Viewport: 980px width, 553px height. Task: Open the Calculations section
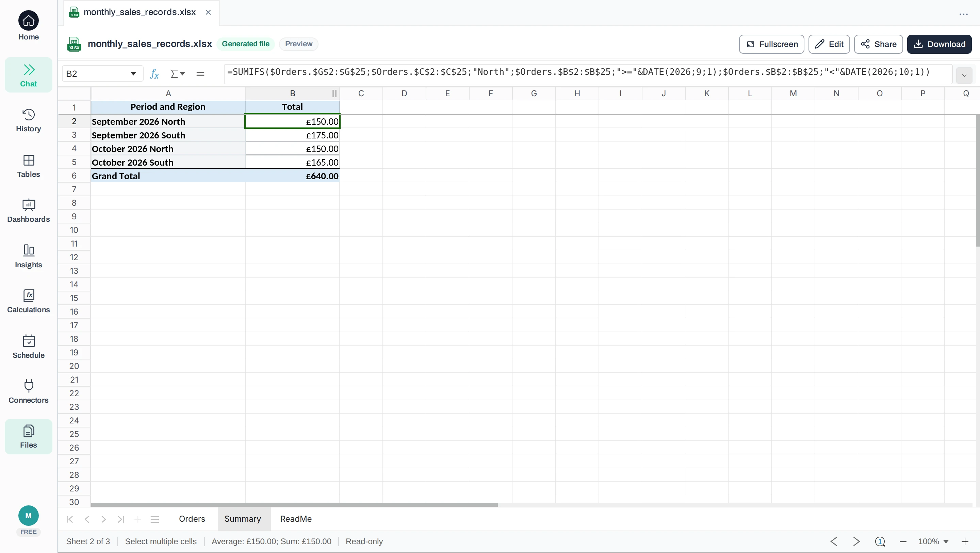click(29, 301)
